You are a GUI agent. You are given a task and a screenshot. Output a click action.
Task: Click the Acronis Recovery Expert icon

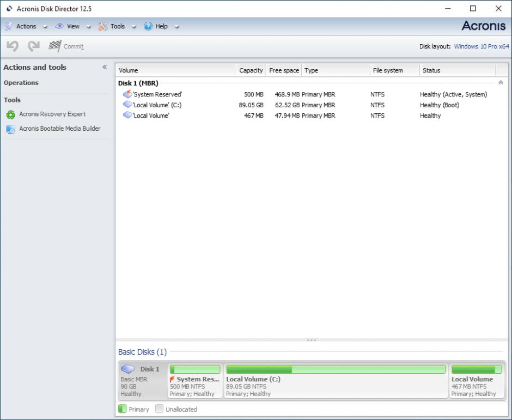tap(11, 114)
